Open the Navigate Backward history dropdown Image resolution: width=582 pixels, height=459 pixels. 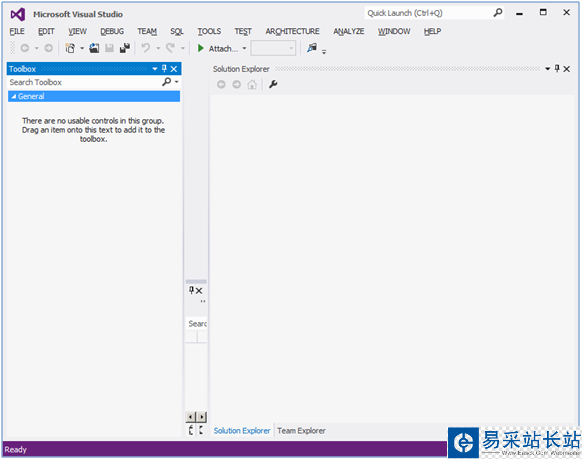click(36, 48)
